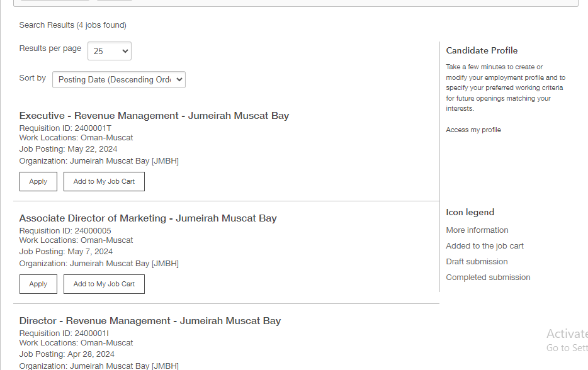
Task: Open Executive - Revenue Management job title
Action: pos(154,115)
